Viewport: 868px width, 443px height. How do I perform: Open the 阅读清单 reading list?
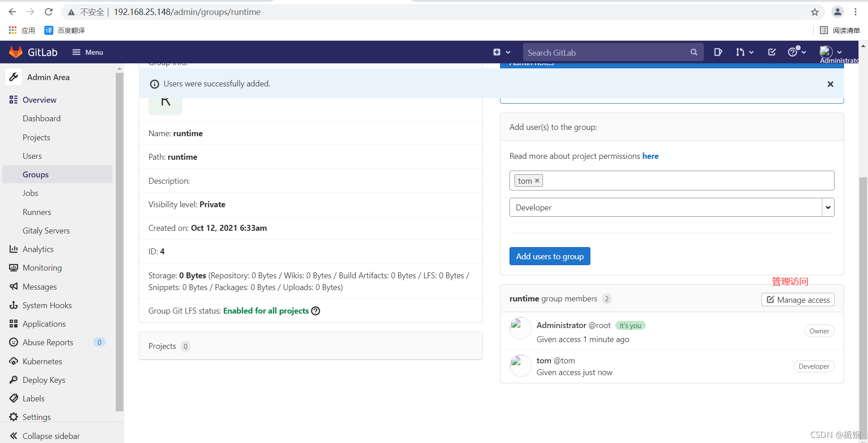840,30
